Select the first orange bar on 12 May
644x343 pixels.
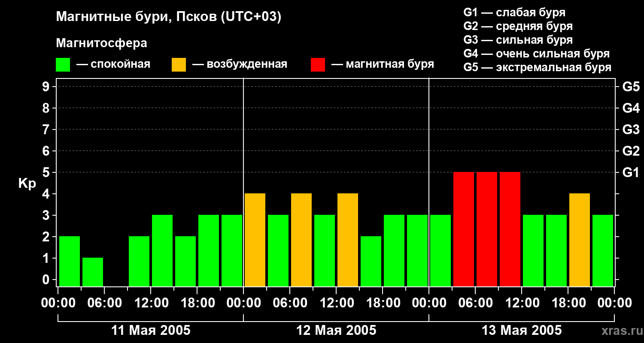click(255, 240)
